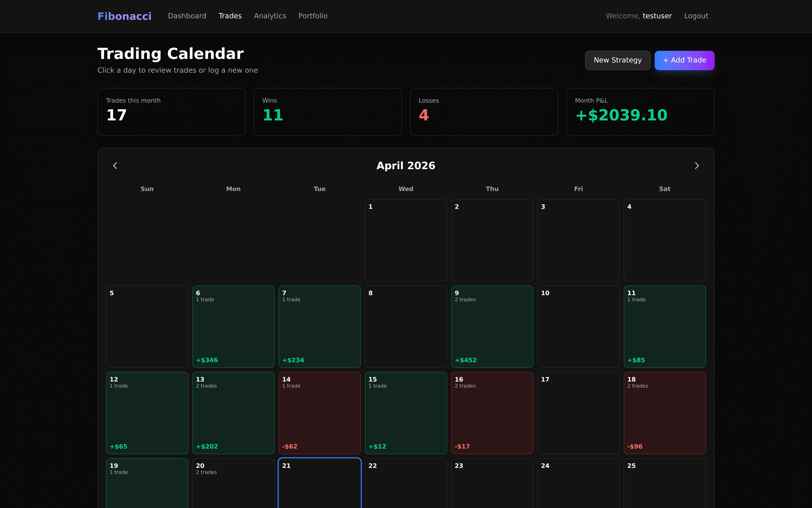Open April 20 day with 2 trades

click(x=233, y=483)
